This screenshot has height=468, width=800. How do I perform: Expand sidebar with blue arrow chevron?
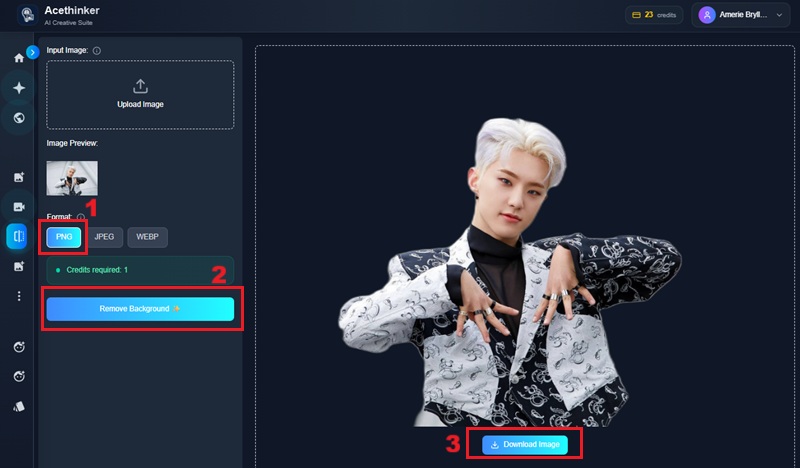[x=33, y=52]
